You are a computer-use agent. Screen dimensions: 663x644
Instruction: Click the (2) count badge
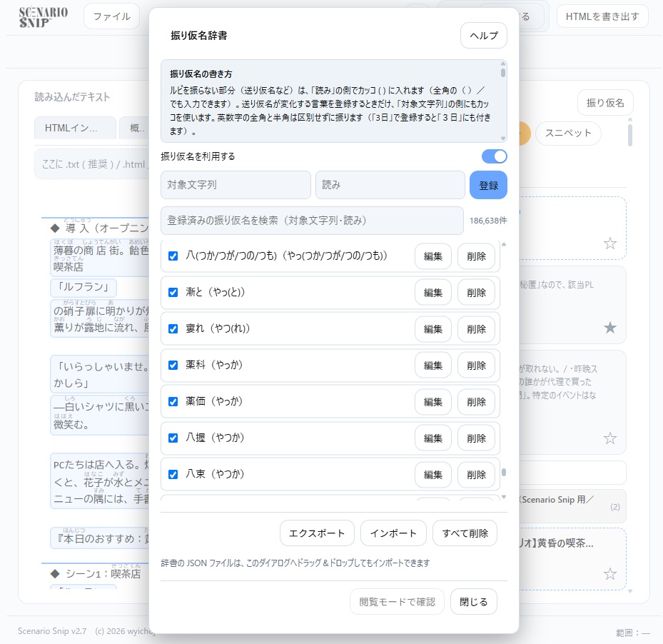tap(615, 506)
